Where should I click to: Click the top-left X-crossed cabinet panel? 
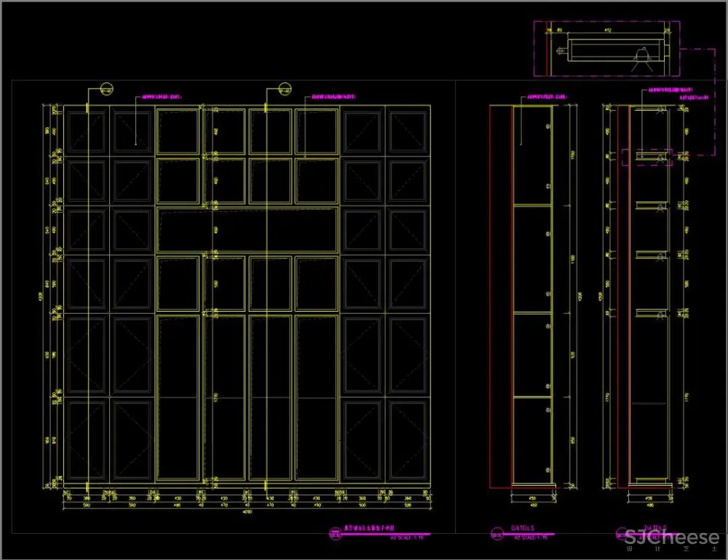click(86, 131)
